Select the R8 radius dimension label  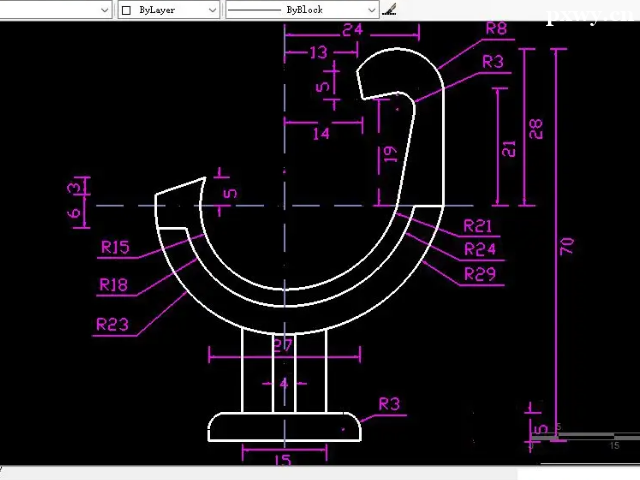tap(496, 29)
